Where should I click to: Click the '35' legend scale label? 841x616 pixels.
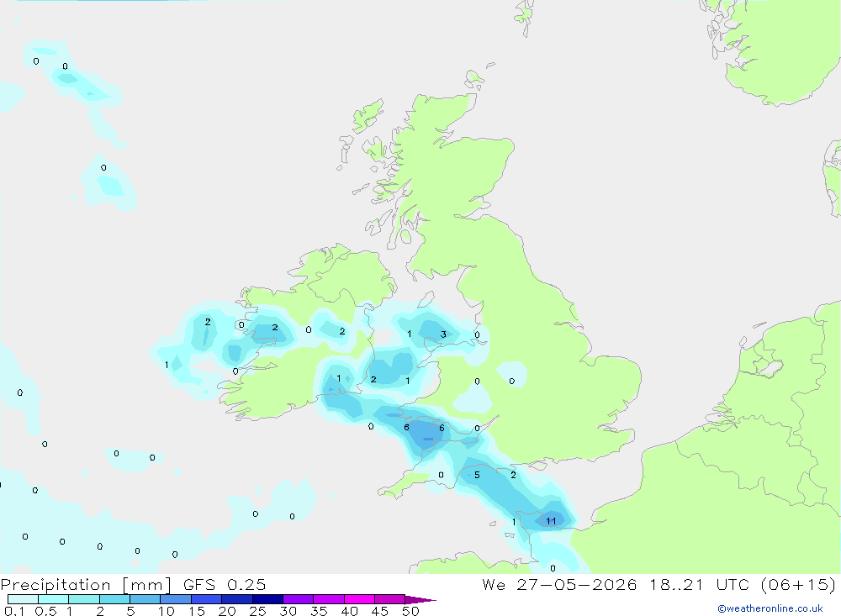[x=319, y=611]
